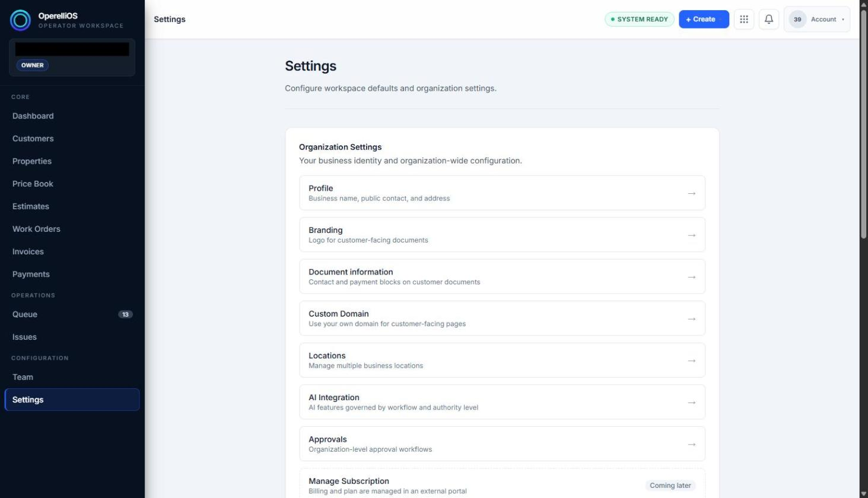Screen dimensions: 868x498
Task: Open AI Integration settings
Action: [502, 402]
